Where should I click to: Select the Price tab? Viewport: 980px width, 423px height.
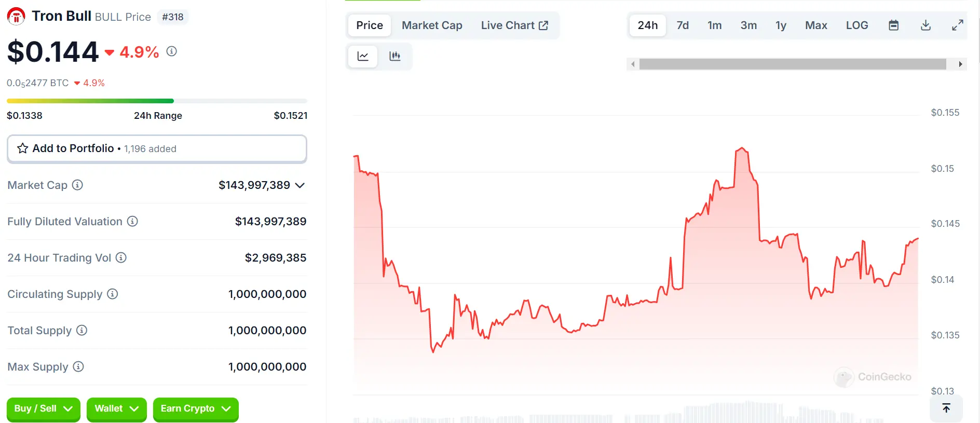point(370,25)
